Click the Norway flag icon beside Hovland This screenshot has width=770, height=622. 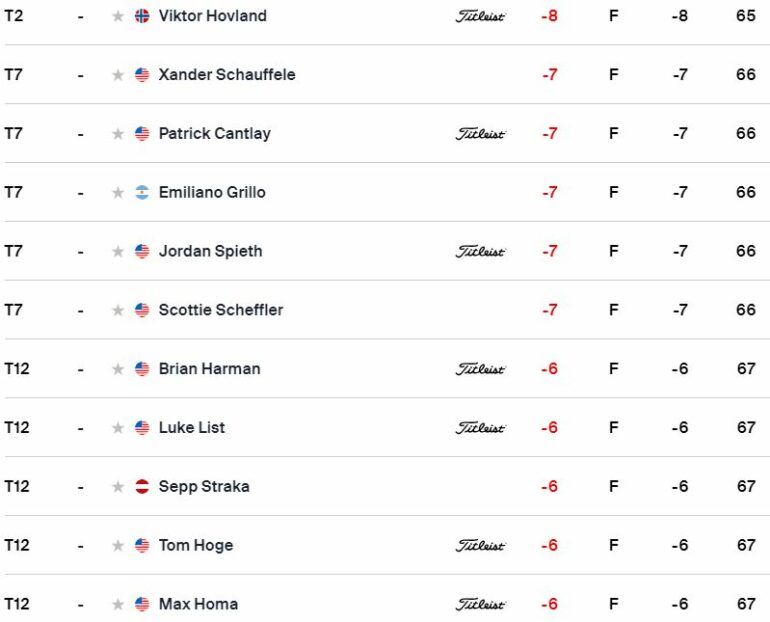[x=142, y=16]
